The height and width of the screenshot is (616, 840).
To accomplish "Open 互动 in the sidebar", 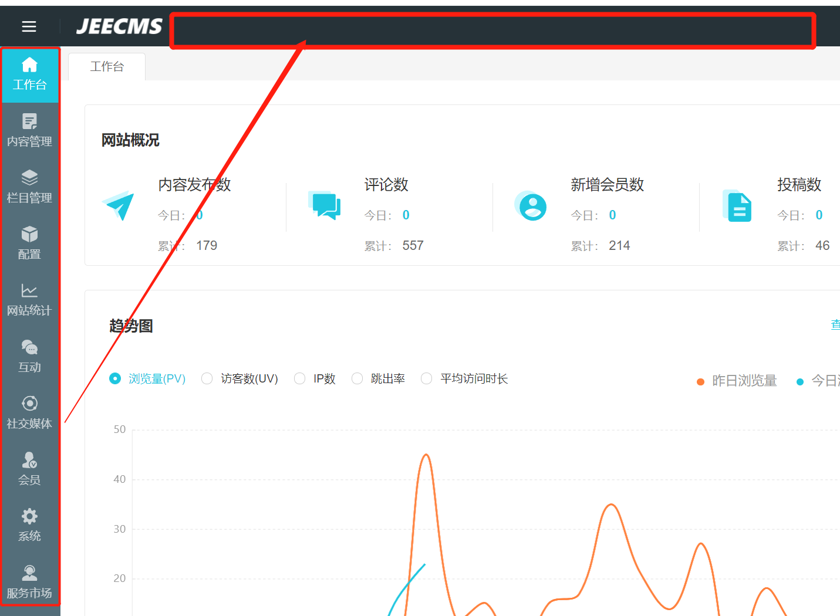I will click(29, 356).
